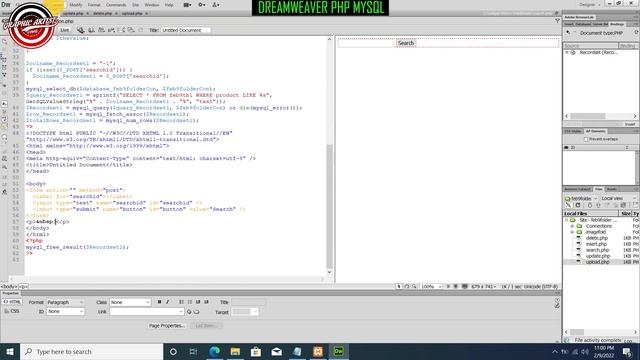Click the Refresh icon in Files panel
Image resolution: width=640 pixels, height=360 pixels.
click(x=578, y=205)
